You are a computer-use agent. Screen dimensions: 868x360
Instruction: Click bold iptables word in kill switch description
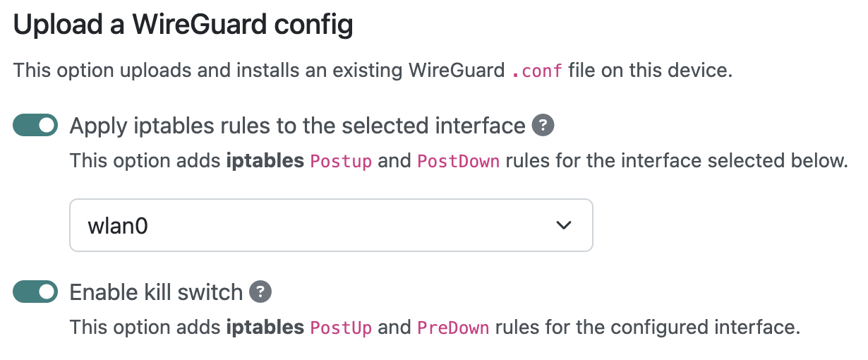(265, 328)
